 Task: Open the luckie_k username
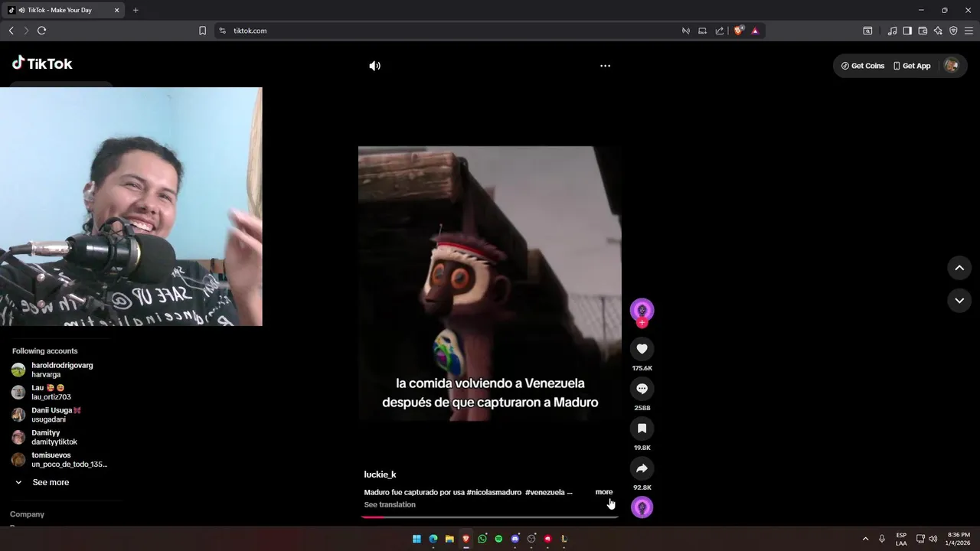pyautogui.click(x=380, y=474)
